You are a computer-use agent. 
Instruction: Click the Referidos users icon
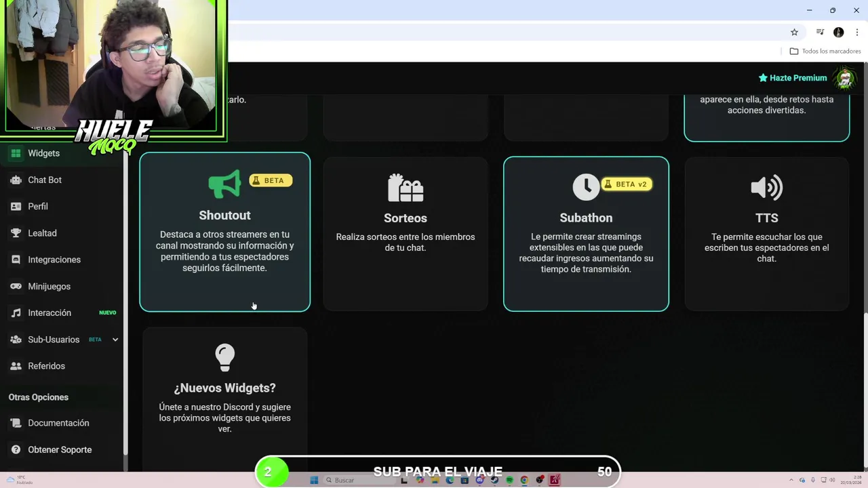(x=16, y=366)
